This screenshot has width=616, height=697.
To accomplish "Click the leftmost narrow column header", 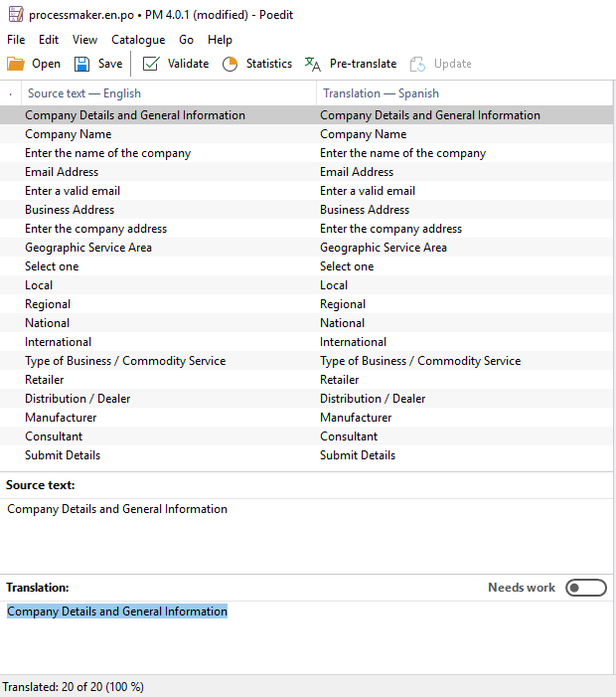I will [10, 93].
